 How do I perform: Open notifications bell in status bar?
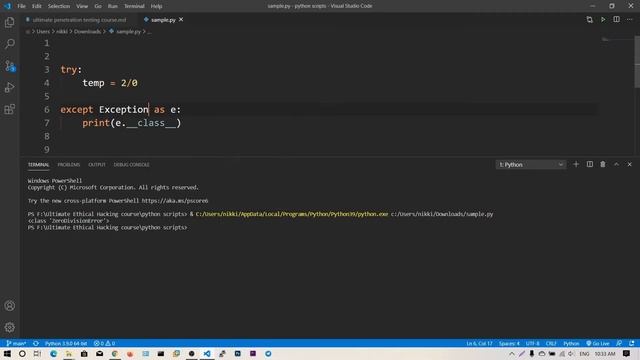(x=631, y=343)
